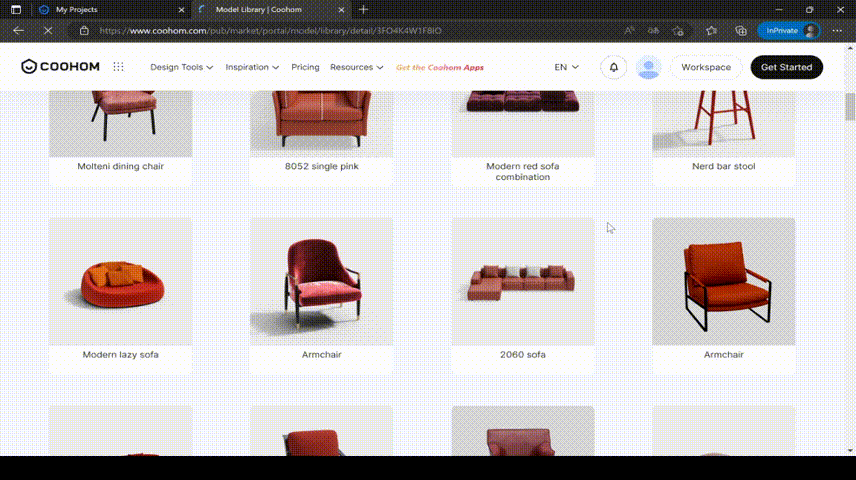Open the Modern lazy sofa thumbnail
This screenshot has height=480, width=856.
(x=120, y=282)
